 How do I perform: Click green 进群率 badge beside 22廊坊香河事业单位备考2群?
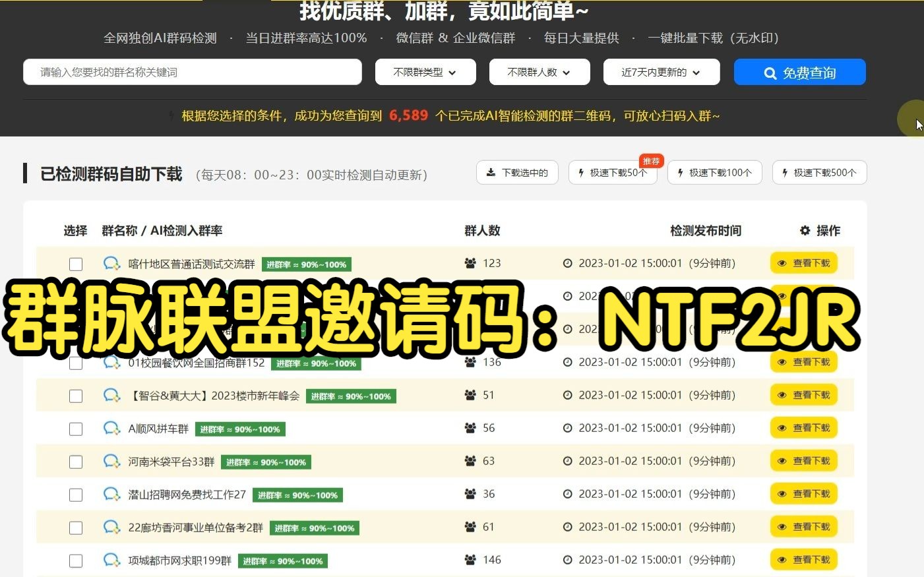tap(315, 528)
